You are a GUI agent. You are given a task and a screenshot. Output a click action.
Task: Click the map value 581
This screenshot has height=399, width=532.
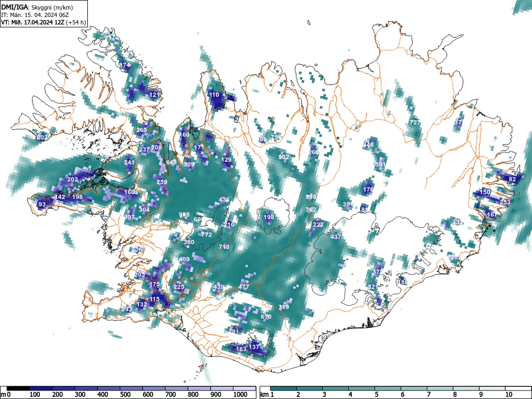[x=381, y=164]
